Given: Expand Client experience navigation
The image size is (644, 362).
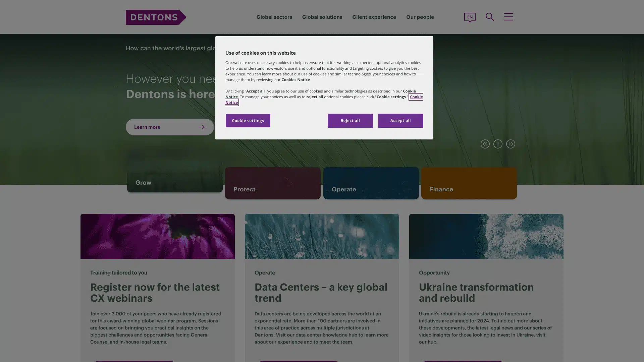Looking at the screenshot, I should (374, 17).
